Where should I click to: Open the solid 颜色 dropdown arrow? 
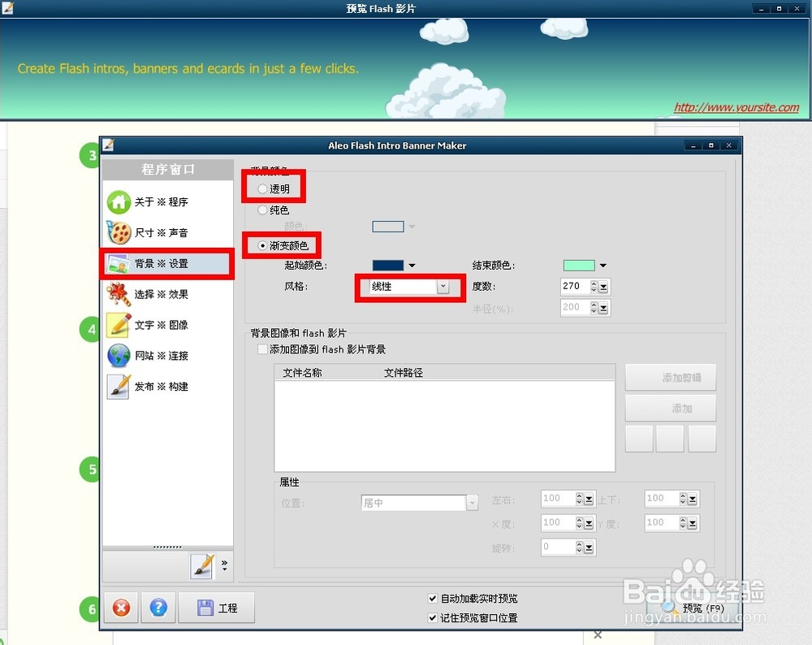click(412, 227)
